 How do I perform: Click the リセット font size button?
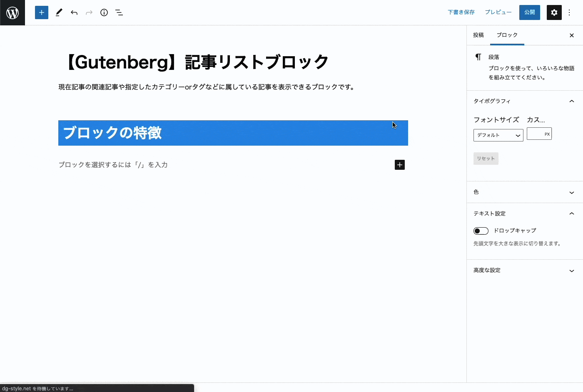tap(486, 158)
